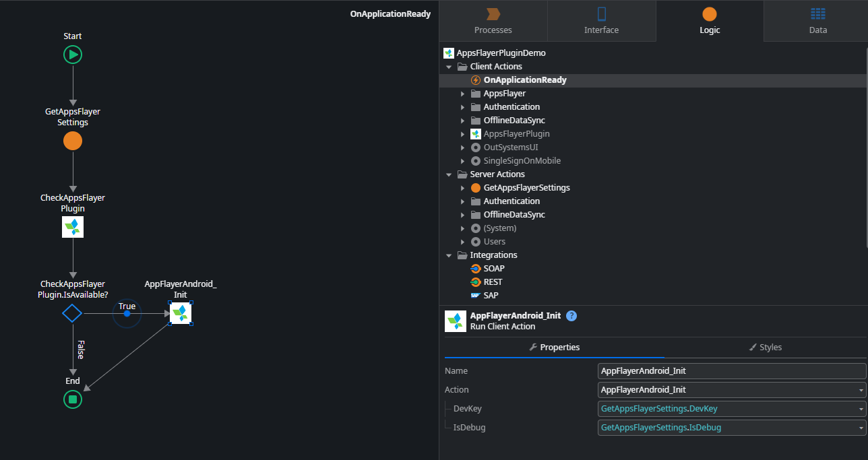This screenshot has height=460, width=868.
Task: Select the CheckAppsFlayerPlugin node icon in flow
Action: tap(73, 227)
